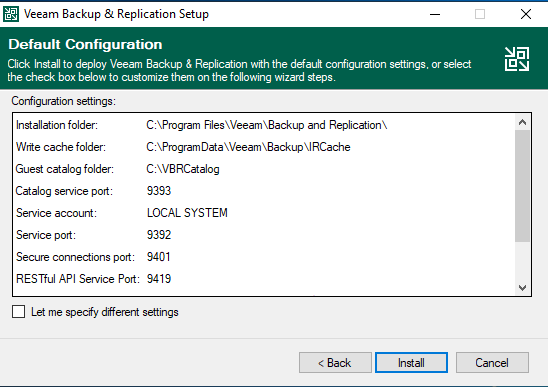Click the scrollbar track below the thumb
Screen dimensions: 548x387
[x=522, y=260]
